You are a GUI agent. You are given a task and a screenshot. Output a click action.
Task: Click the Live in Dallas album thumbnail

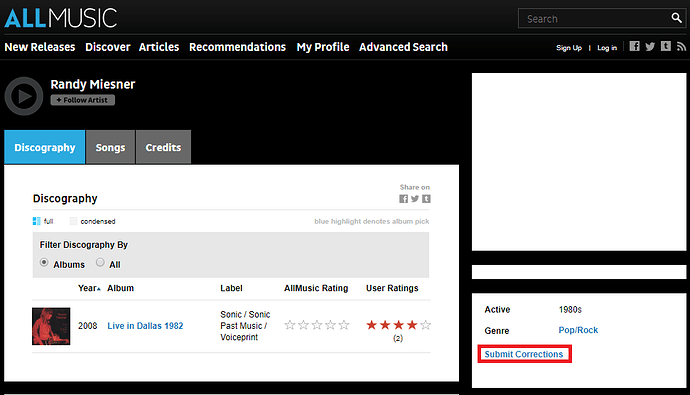[51, 326]
